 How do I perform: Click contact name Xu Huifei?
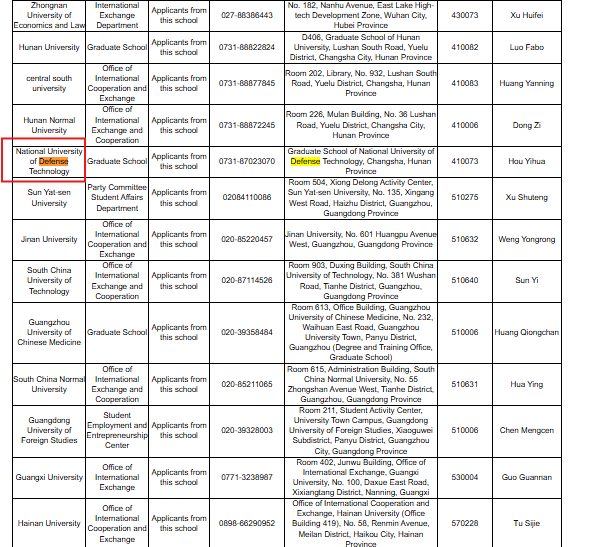(527, 15)
